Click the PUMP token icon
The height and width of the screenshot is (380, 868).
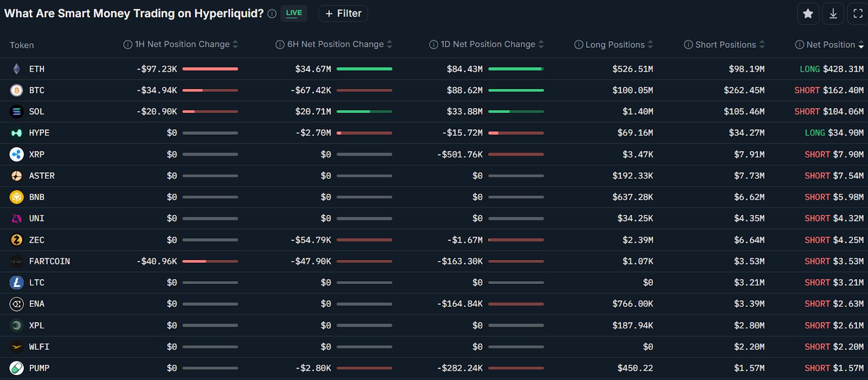pyautogui.click(x=17, y=368)
